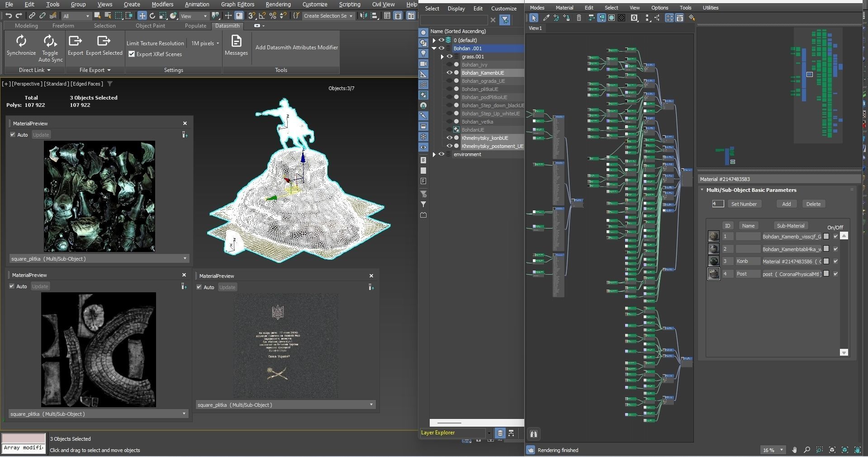Expand the environment layer
868x457 pixels.
(x=434, y=154)
